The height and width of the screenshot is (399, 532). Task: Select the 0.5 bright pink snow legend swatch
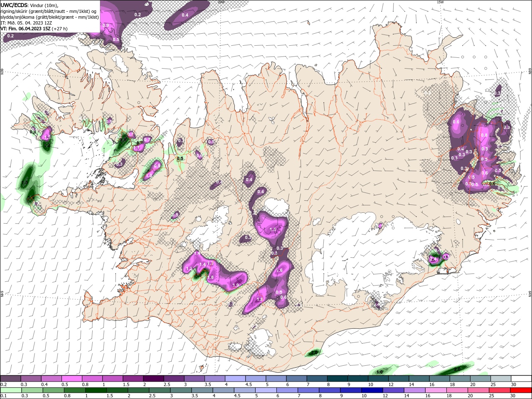tap(71, 379)
